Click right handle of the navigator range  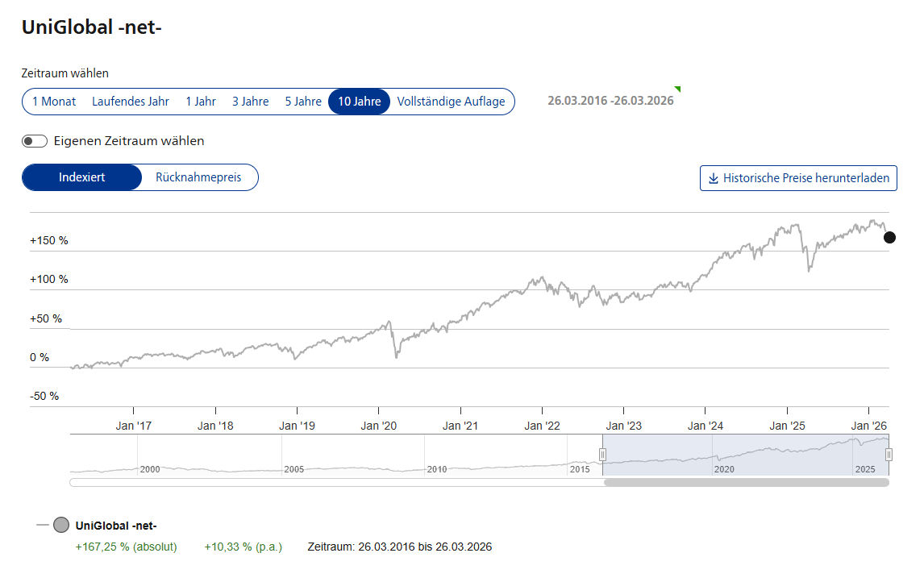[x=889, y=455]
